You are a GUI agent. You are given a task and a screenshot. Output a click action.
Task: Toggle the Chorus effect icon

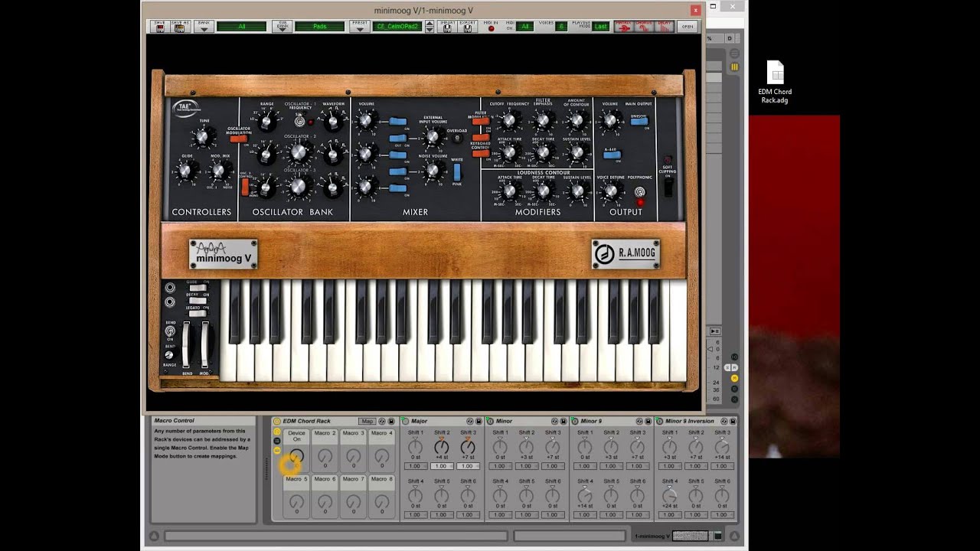(644, 27)
